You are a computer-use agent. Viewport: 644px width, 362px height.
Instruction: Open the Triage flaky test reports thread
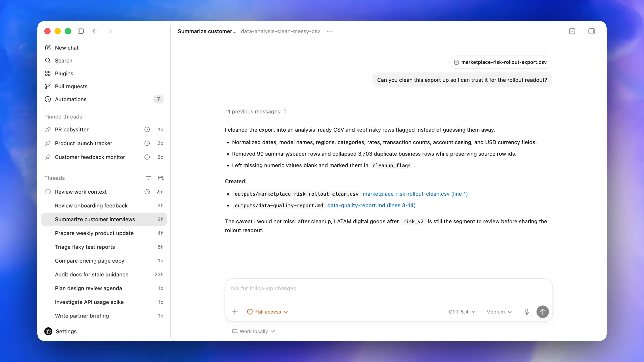pyautogui.click(x=104, y=247)
